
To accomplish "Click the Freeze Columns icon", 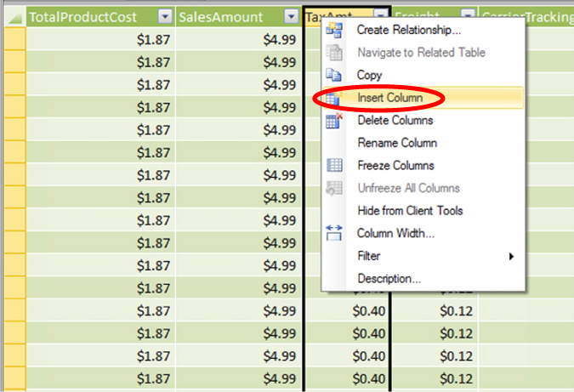I will [334, 166].
